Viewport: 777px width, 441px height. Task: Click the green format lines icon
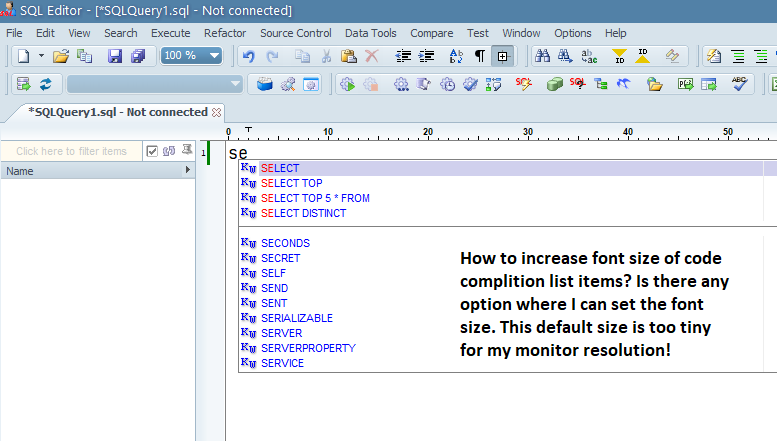tap(738, 56)
